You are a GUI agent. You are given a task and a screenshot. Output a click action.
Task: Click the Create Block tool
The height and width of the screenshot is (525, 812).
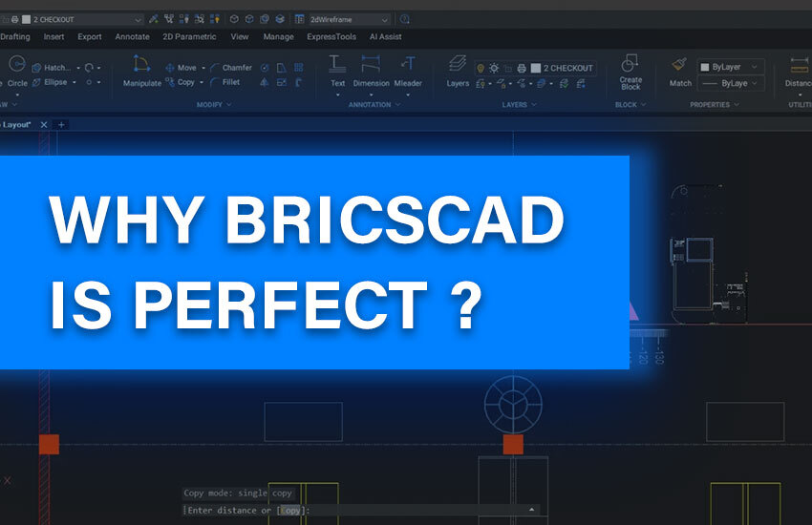click(630, 73)
